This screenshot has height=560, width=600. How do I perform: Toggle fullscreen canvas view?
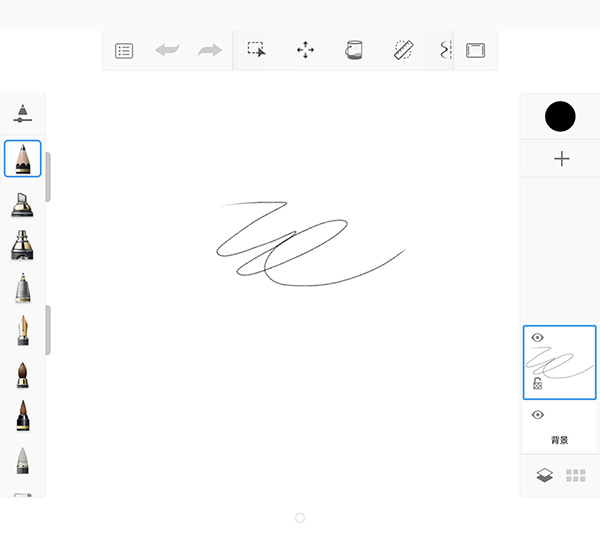pos(476,51)
